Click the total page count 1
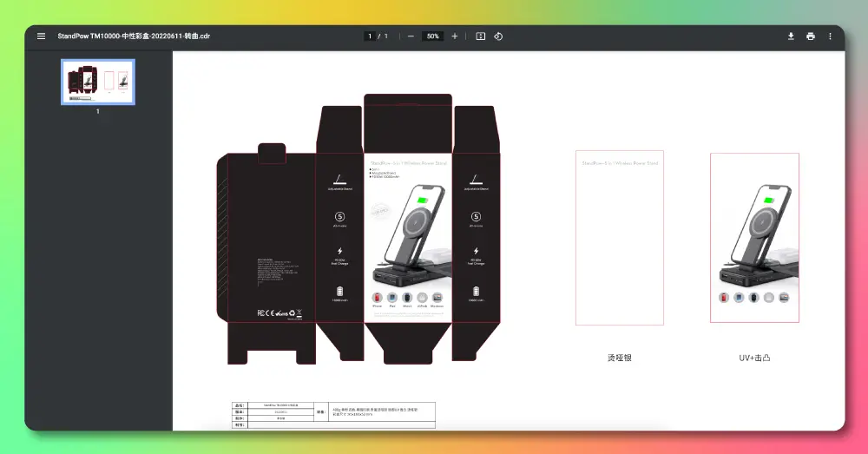This screenshot has height=454, width=868. [x=386, y=36]
